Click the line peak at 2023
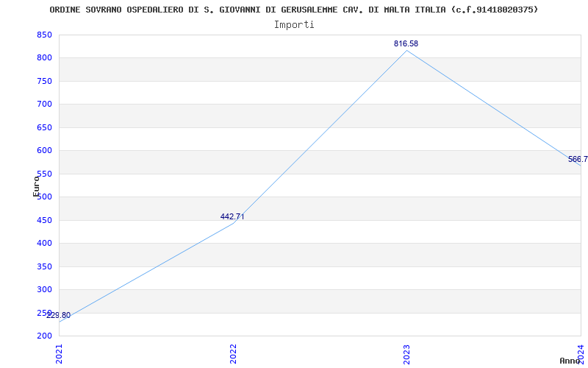This screenshot has height=368, width=588. coord(407,50)
